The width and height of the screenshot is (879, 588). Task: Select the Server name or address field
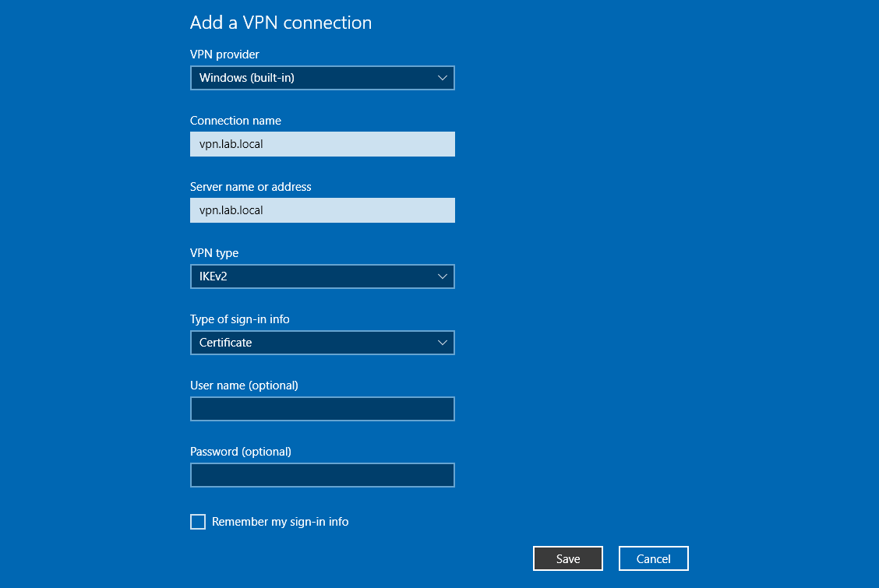point(322,210)
